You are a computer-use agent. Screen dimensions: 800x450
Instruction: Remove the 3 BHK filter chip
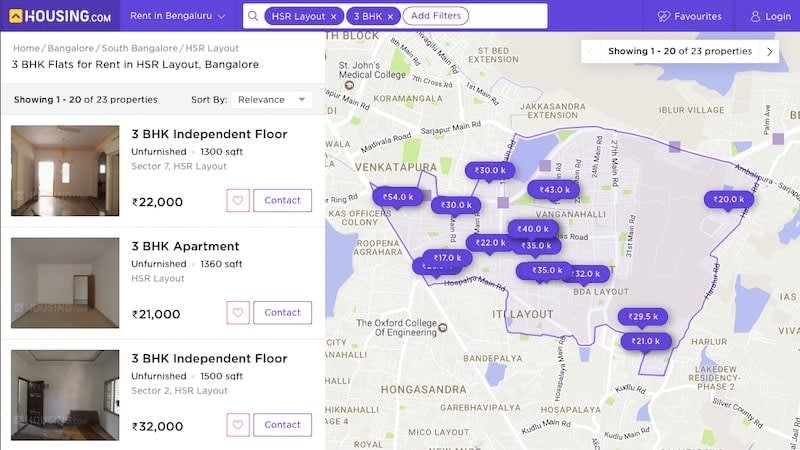coord(390,16)
